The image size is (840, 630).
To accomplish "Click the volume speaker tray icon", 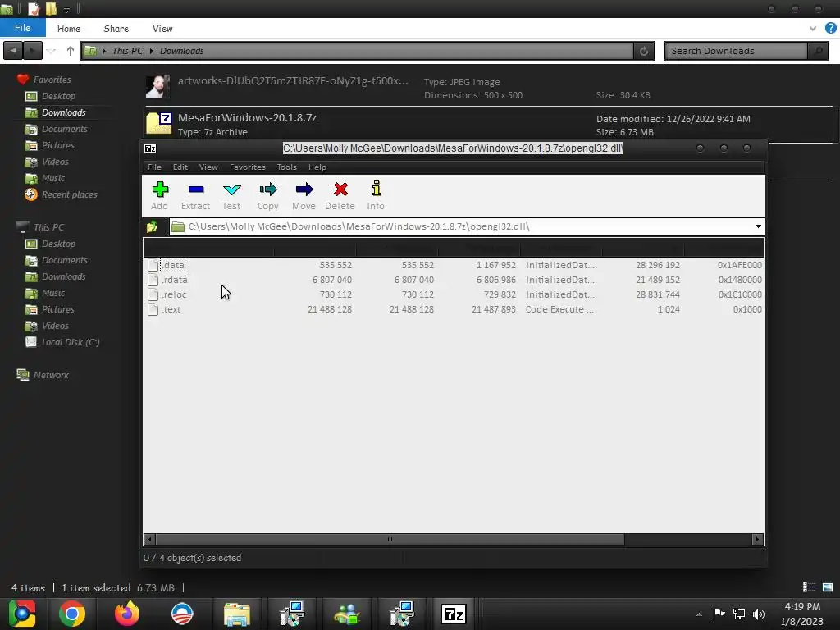I will click(x=759, y=614).
